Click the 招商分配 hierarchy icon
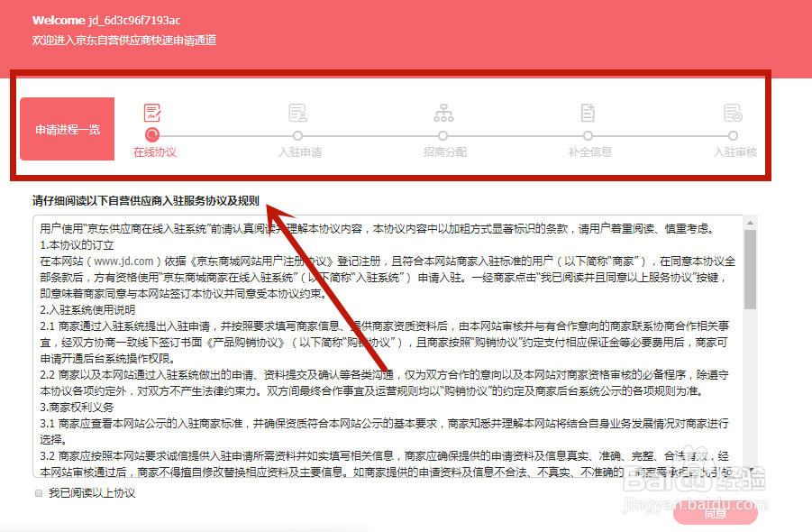The image size is (812, 532). point(443,113)
